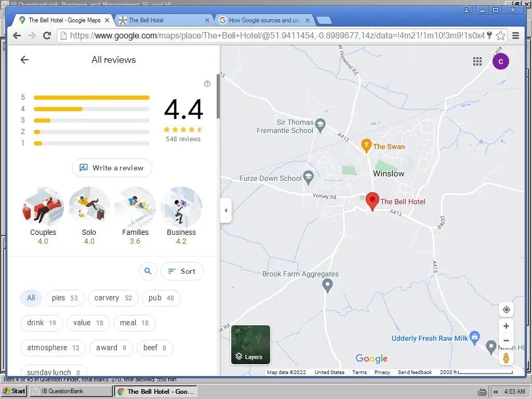The height and width of the screenshot is (399, 532).
Task: Zoom in on the map
Action: (x=506, y=326)
